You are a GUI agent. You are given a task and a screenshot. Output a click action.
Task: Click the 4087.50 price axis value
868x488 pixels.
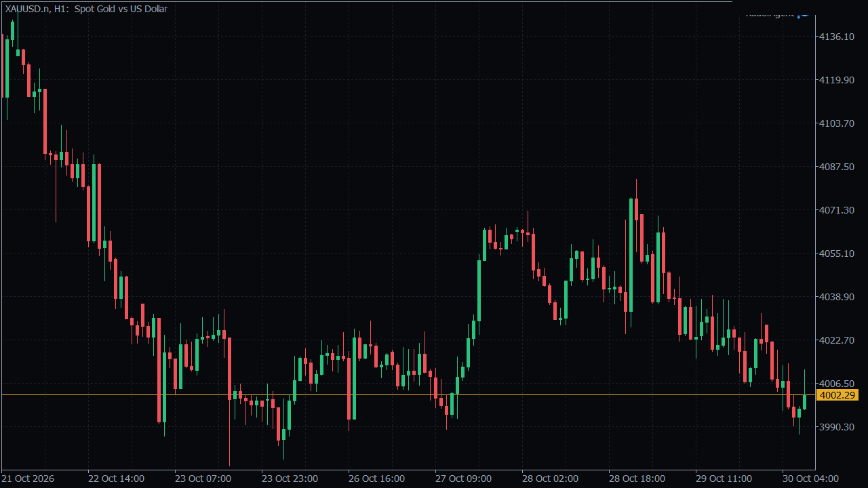click(x=837, y=167)
